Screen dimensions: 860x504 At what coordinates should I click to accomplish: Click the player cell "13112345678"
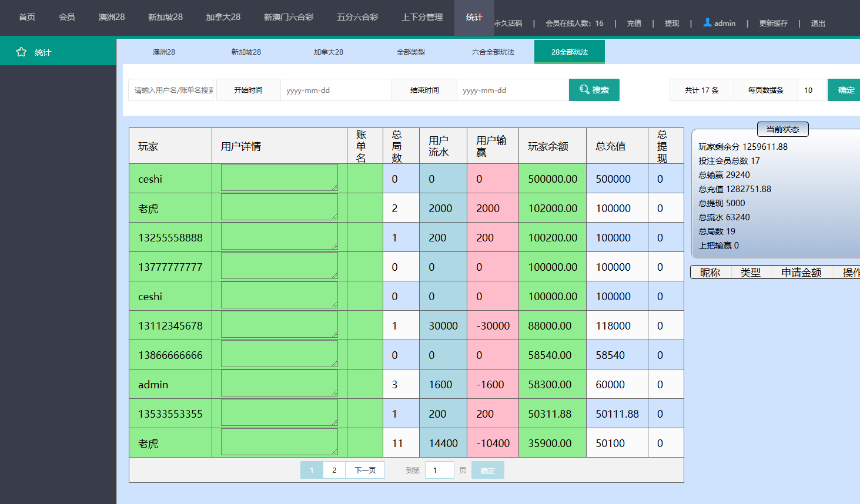click(170, 325)
